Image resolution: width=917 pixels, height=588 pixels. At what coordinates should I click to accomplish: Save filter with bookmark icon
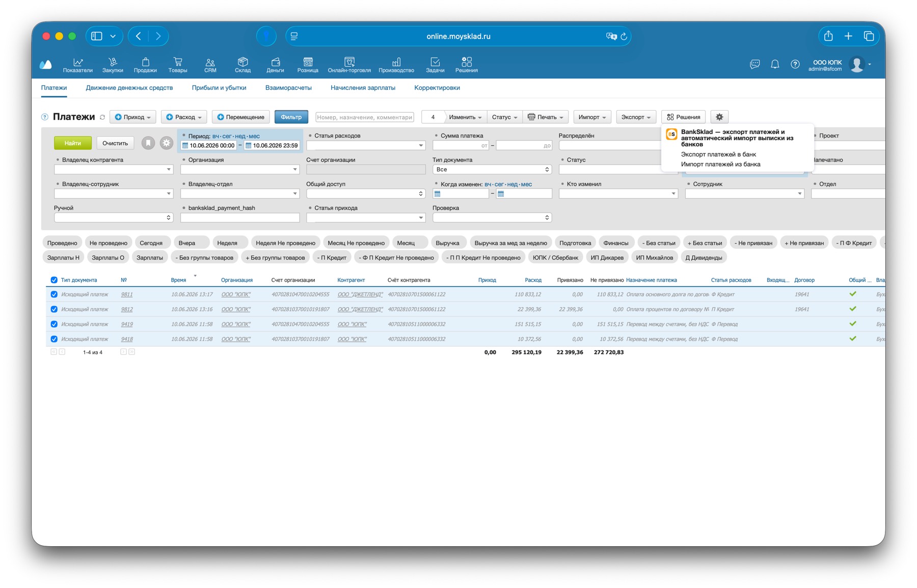point(148,143)
